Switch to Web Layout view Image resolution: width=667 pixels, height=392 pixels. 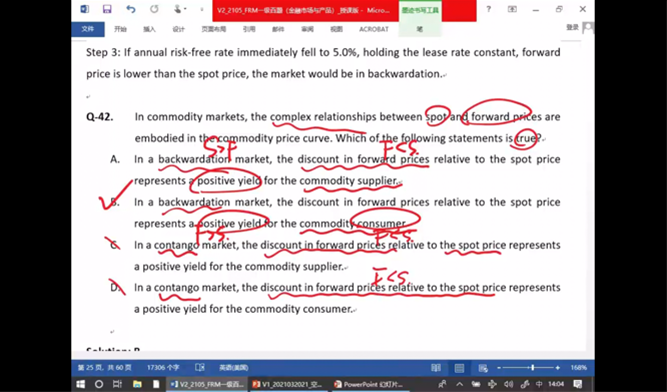pyautogui.click(x=483, y=368)
